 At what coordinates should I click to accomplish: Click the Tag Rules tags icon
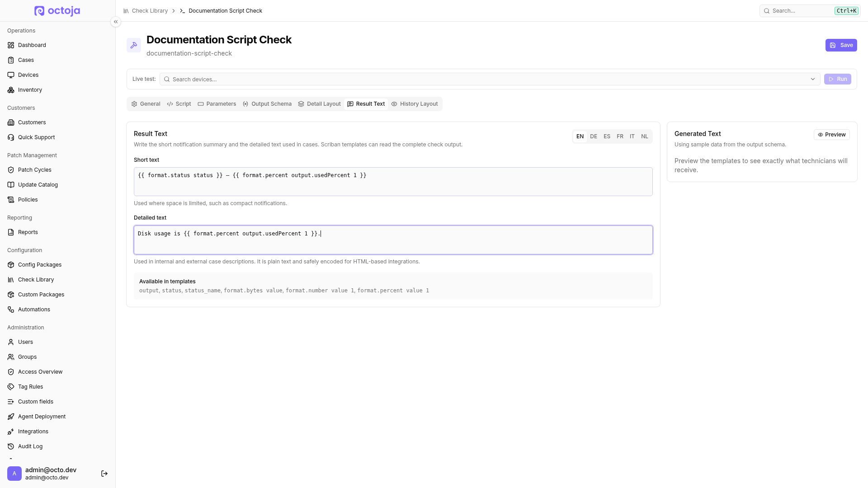(11, 387)
